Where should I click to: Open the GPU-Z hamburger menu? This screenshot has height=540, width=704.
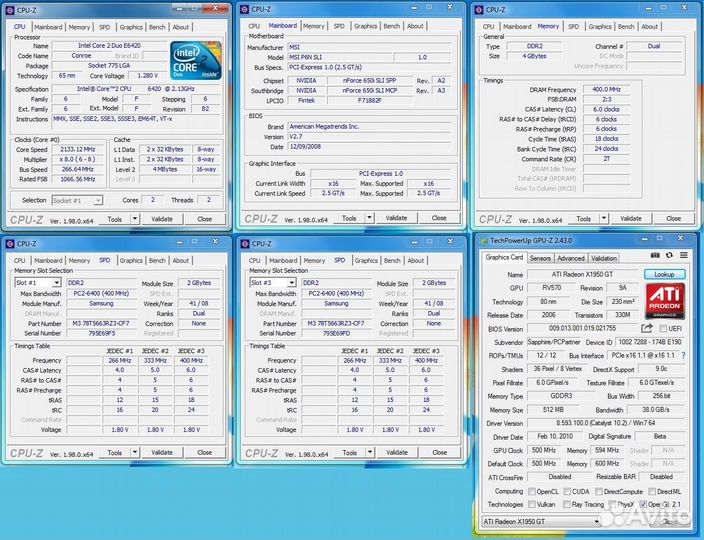click(683, 255)
